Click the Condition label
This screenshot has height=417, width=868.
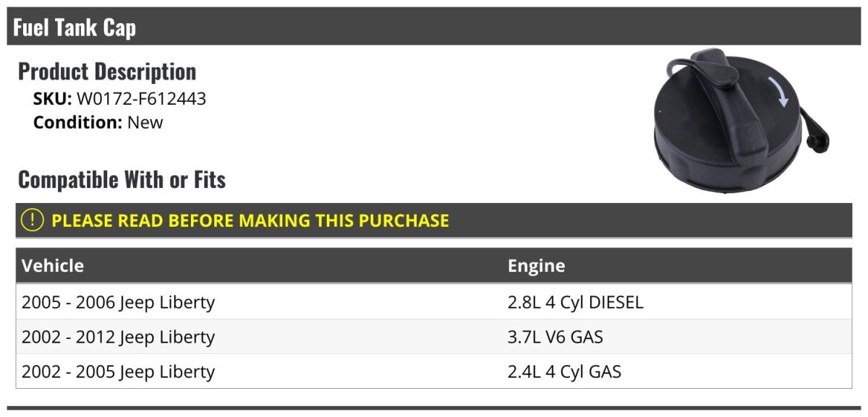click(x=77, y=122)
